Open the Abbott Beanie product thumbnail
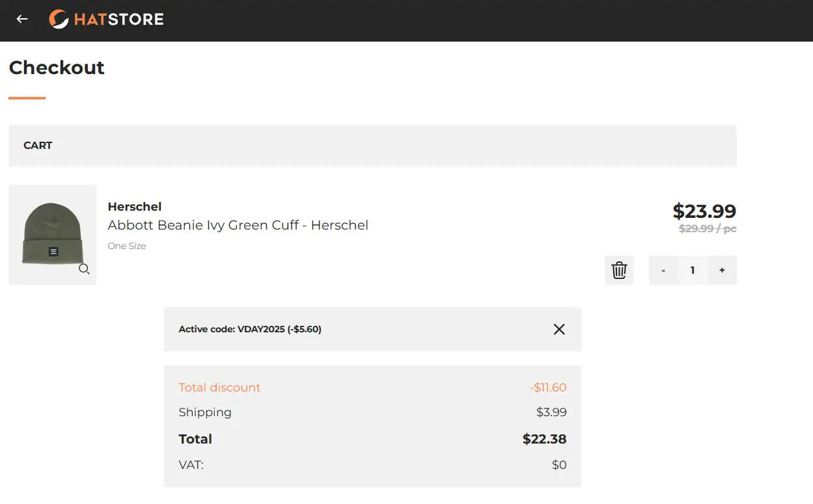813x504 pixels. (x=52, y=234)
